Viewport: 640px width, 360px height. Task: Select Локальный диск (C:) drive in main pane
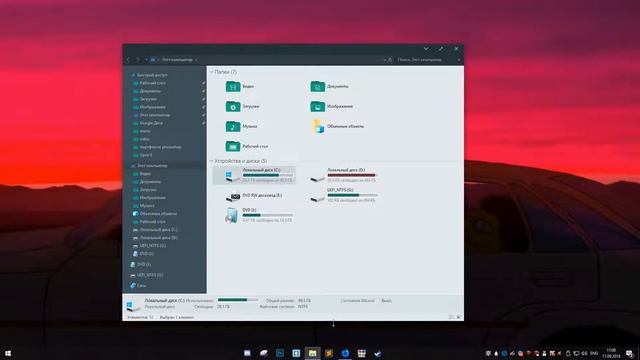click(x=254, y=175)
